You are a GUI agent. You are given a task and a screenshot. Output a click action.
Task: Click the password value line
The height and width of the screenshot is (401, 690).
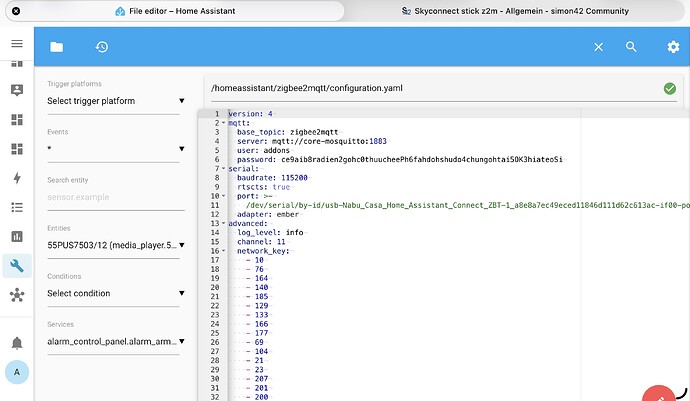[x=400, y=159]
